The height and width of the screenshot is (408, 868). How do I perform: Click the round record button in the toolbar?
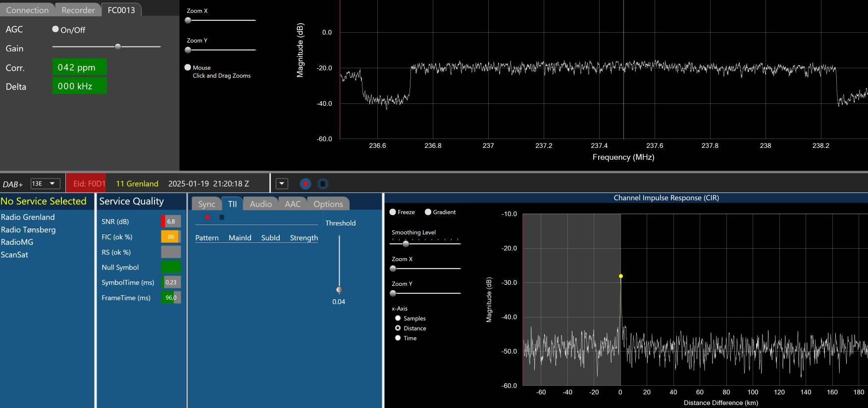point(306,184)
